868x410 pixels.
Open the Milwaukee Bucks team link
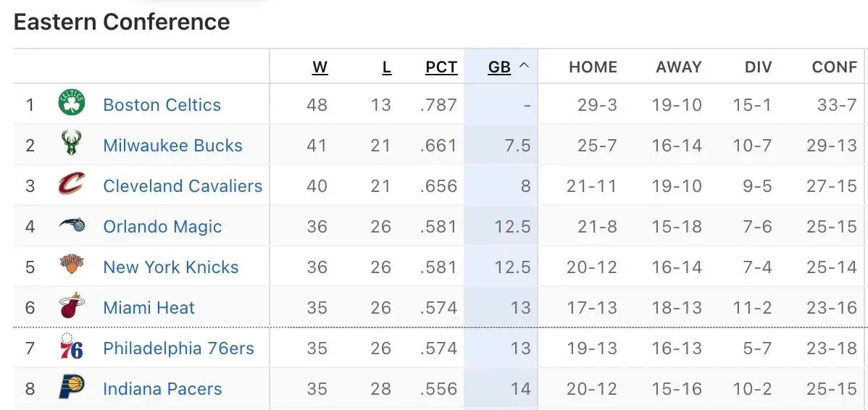(172, 145)
